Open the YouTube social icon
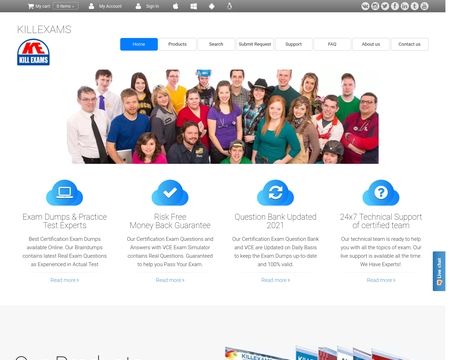 point(424,6)
